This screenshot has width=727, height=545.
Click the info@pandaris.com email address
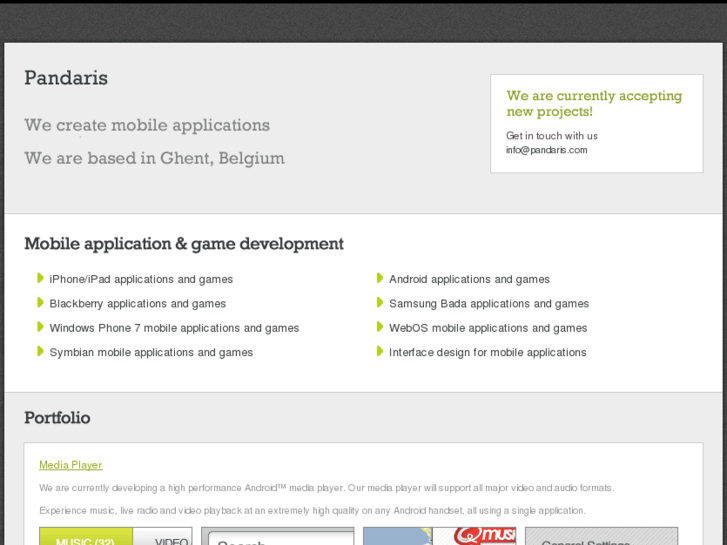point(546,150)
